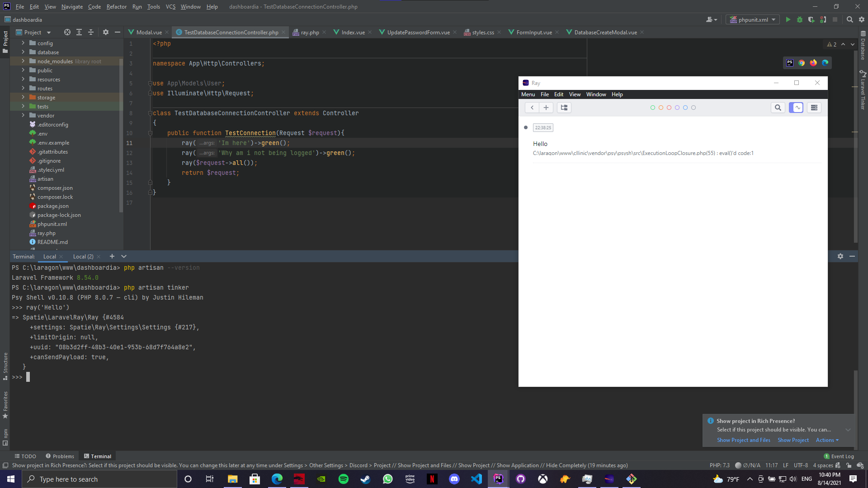Click the Ray projects layout icon
868x488 pixels.
564,108
